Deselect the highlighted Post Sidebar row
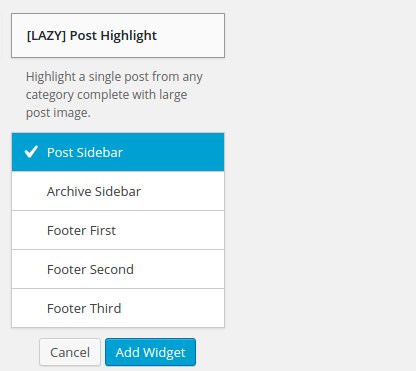The width and height of the screenshot is (416, 371). (x=118, y=152)
